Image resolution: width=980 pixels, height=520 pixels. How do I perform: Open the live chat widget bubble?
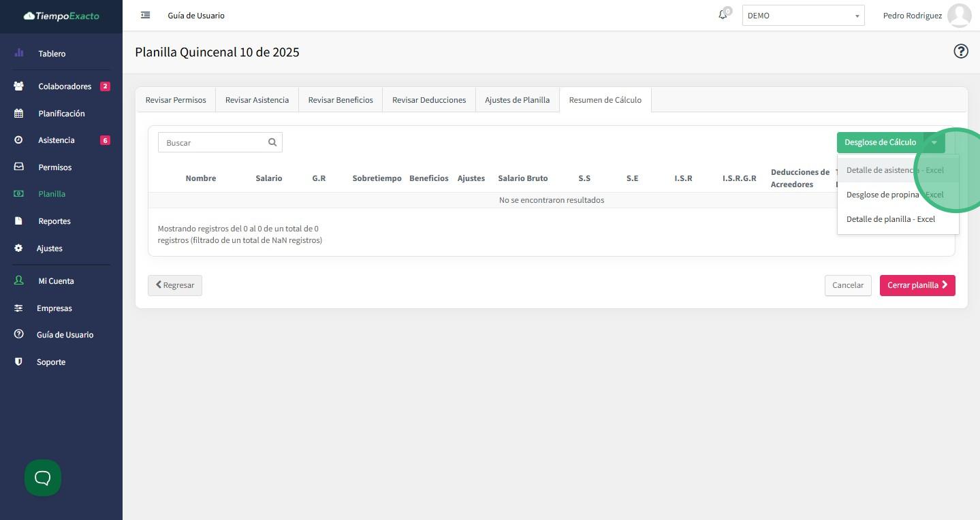43,478
